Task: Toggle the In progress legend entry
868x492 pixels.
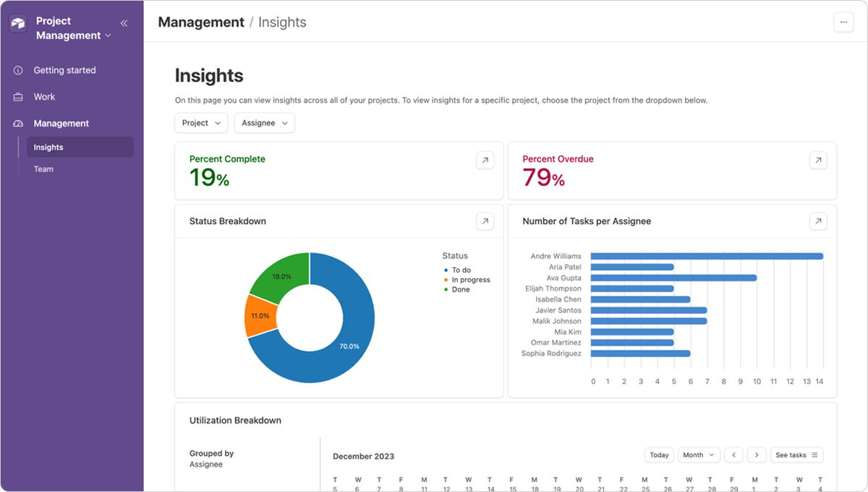Action: click(x=467, y=279)
